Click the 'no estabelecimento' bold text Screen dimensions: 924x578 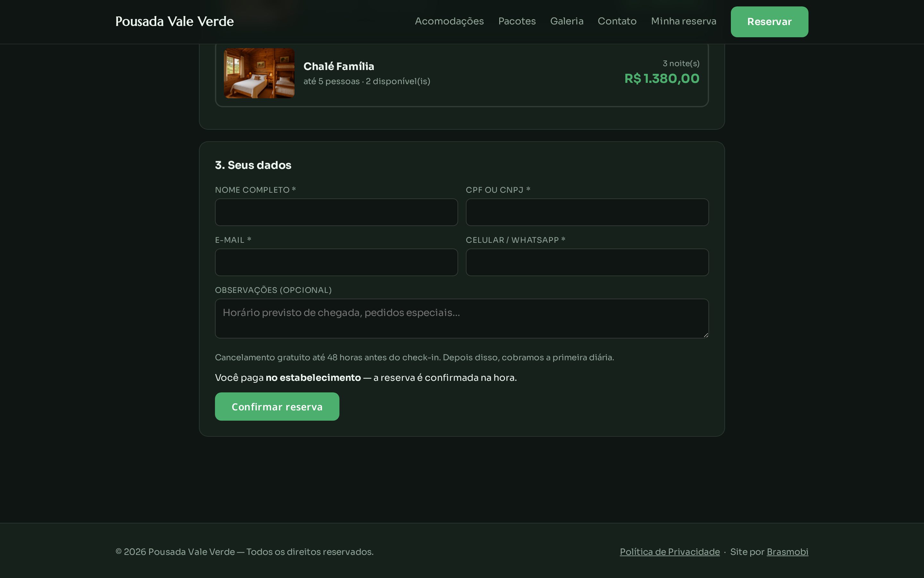313,378
